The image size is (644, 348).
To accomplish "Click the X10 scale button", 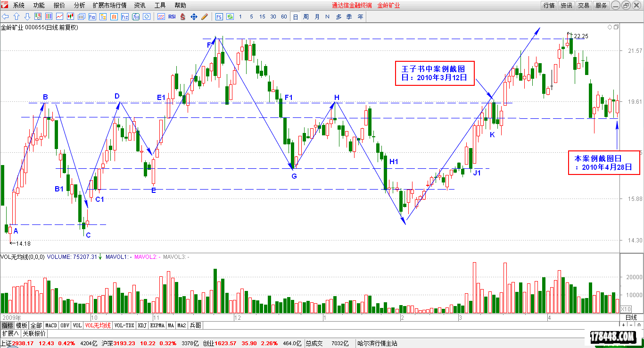I will [625, 309].
